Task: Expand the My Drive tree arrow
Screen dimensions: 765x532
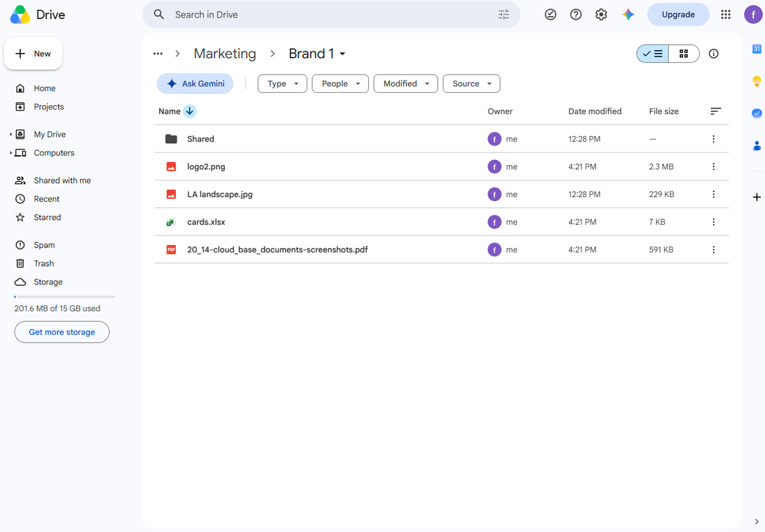Action: [x=11, y=134]
